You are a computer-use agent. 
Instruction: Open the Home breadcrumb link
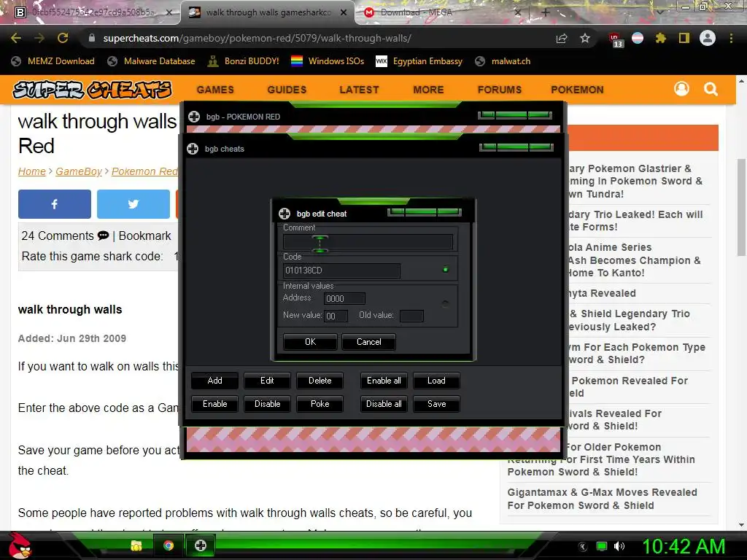pyautogui.click(x=32, y=171)
